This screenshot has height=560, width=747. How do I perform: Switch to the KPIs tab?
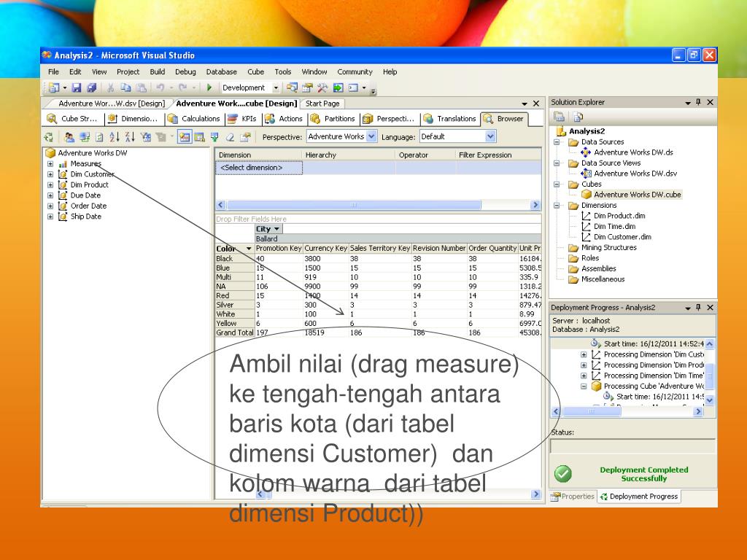point(242,119)
